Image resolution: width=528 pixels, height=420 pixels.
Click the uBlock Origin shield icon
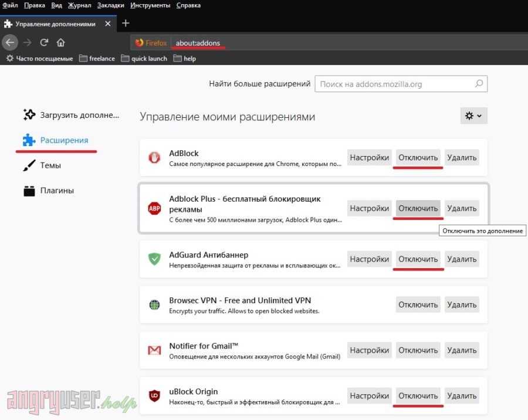[154, 396]
